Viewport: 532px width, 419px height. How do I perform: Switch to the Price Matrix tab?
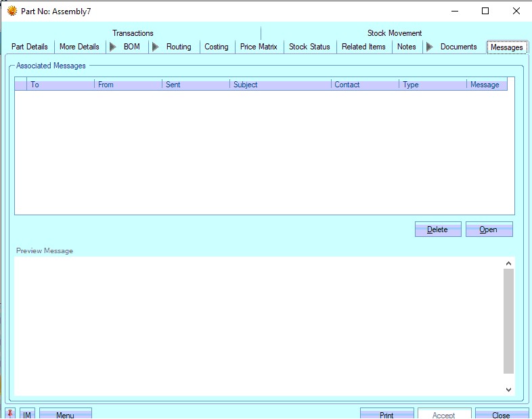(x=259, y=47)
